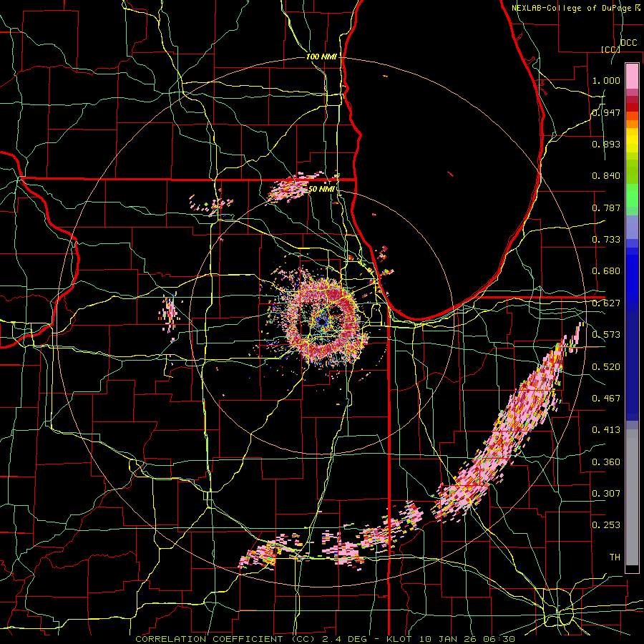The height and width of the screenshot is (644, 644).
Task: Click the 0.787 scale value
Action: click(606, 208)
